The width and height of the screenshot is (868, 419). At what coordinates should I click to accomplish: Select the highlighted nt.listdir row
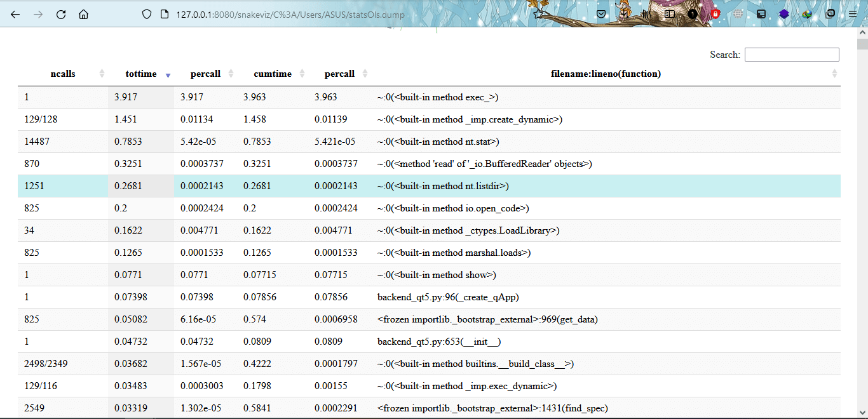point(381,185)
